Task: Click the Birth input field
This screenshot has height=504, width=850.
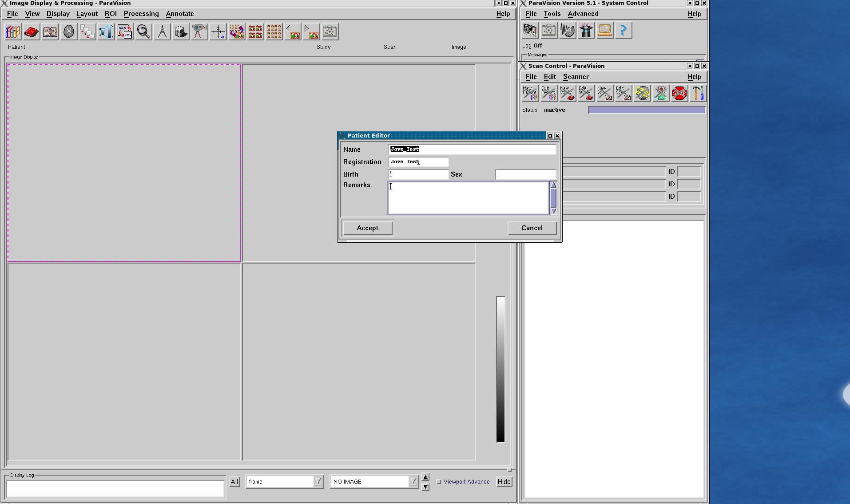Action: [x=418, y=174]
